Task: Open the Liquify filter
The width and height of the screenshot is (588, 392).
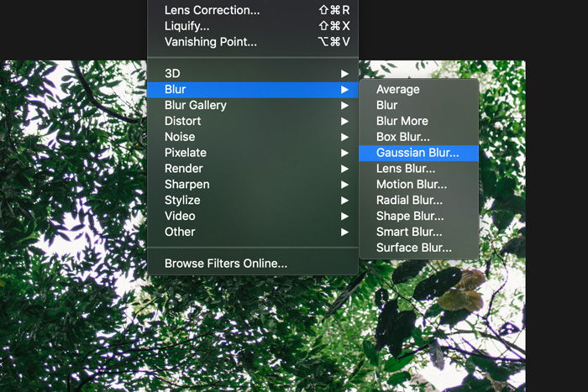Action: 253,26
